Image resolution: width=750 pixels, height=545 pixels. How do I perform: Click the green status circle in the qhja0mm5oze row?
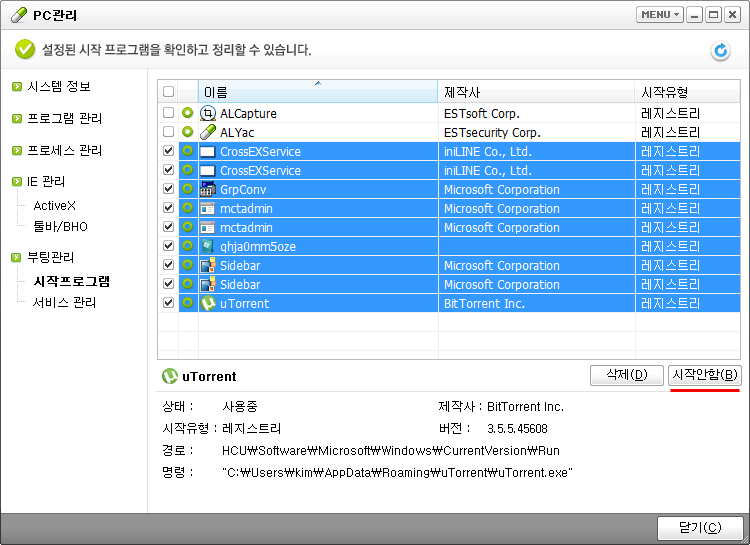[x=188, y=245]
